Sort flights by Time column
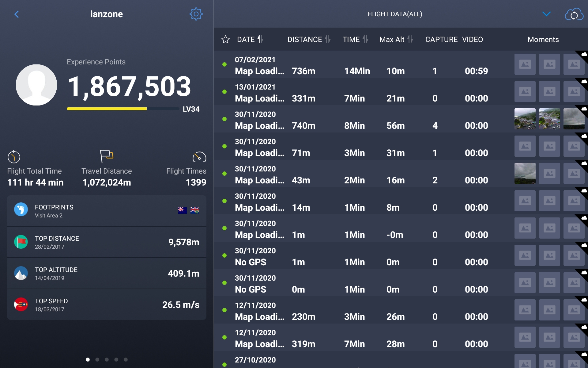This screenshot has width=588, height=368. coord(355,39)
